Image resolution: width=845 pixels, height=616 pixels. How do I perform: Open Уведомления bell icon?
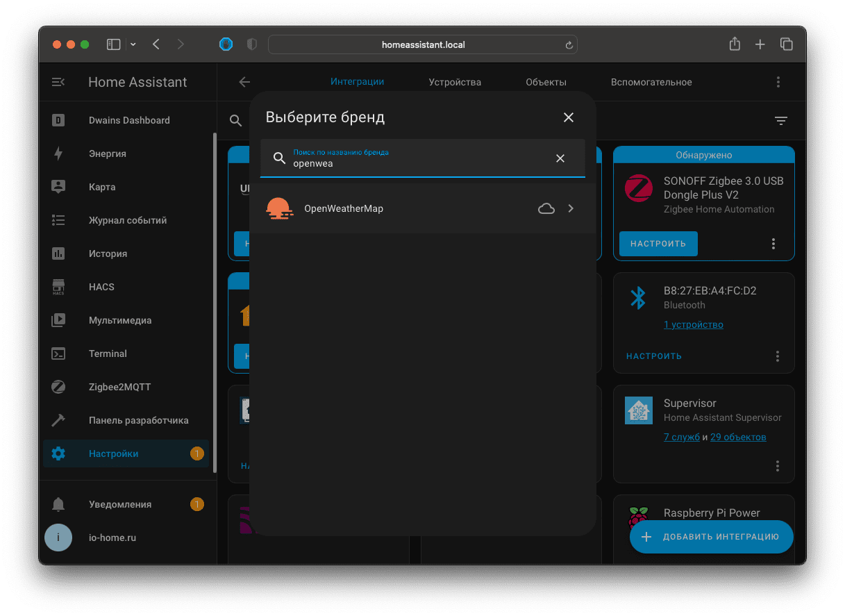(58, 504)
